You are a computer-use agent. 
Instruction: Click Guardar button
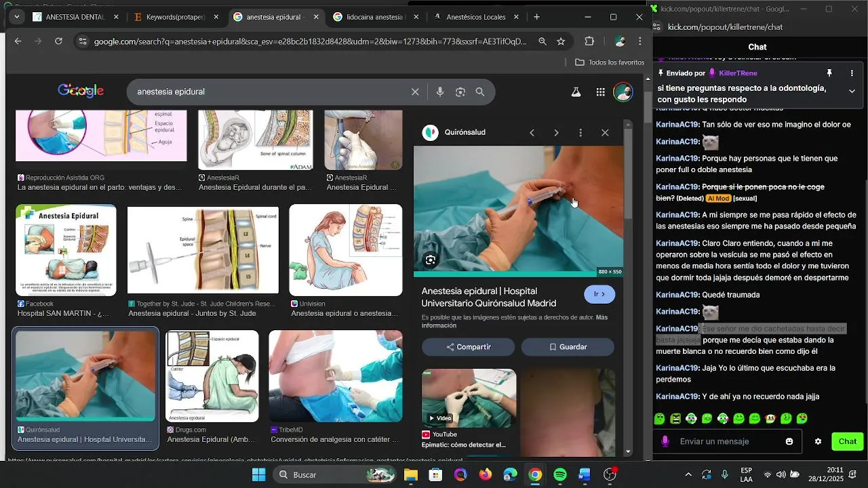568,347
